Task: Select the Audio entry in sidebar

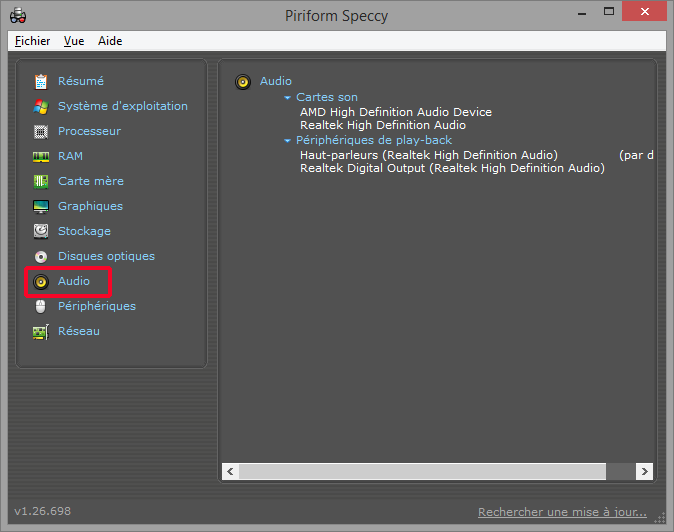Action: [73, 281]
